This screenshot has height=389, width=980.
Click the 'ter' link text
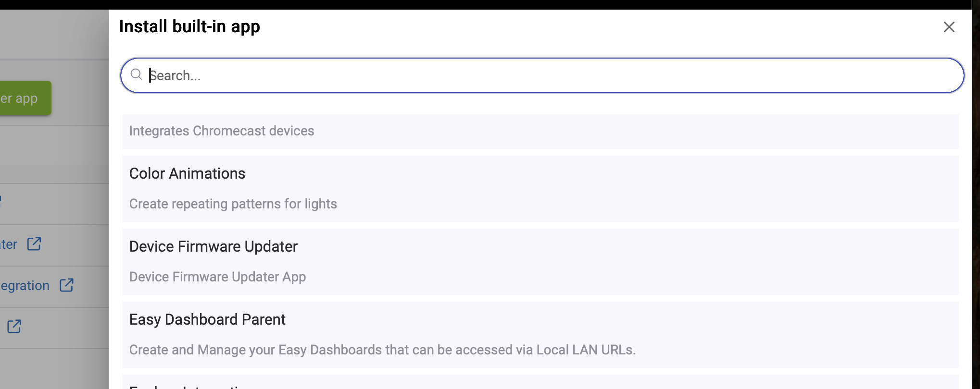click(x=9, y=244)
